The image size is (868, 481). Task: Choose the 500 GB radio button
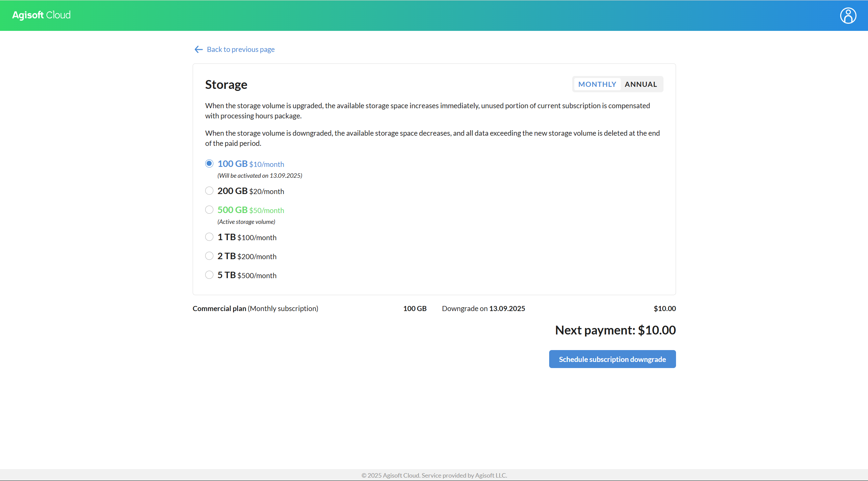point(209,210)
